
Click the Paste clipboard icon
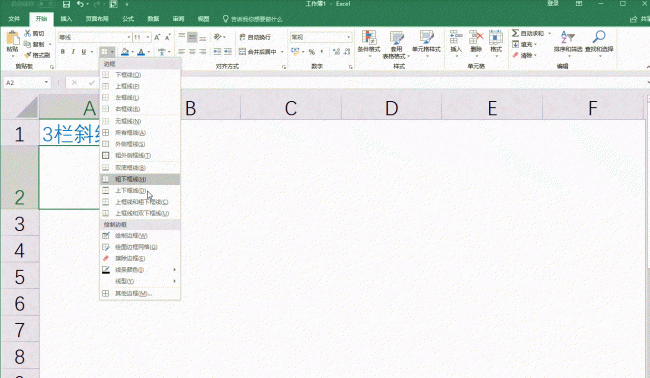point(12,38)
